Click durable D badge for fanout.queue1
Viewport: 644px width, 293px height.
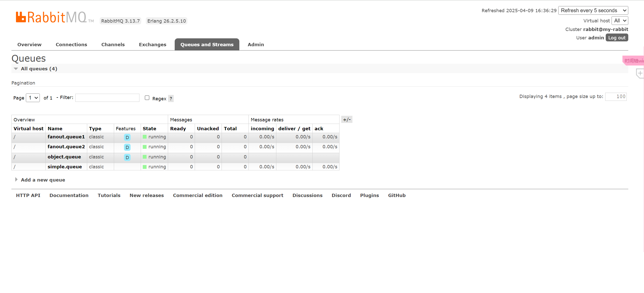tap(127, 137)
